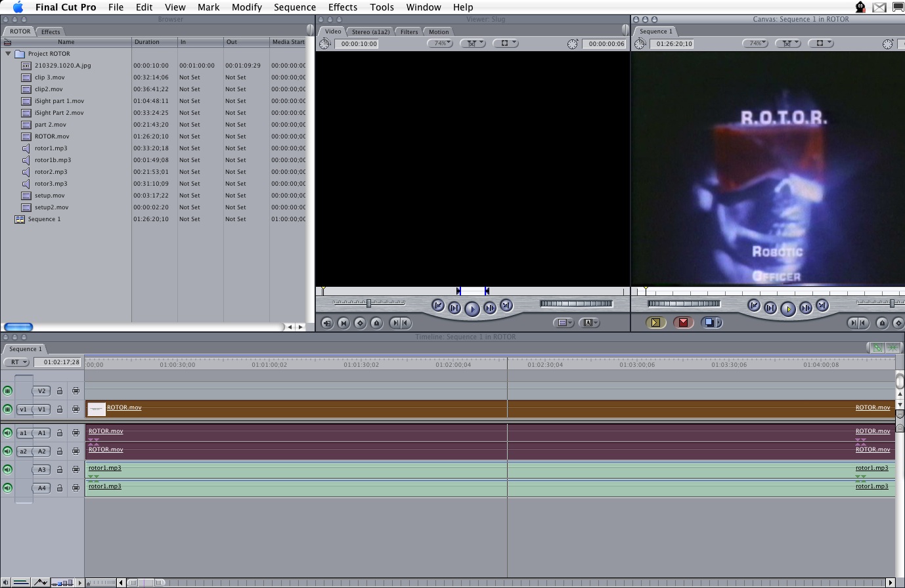This screenshot has width=905, height=588.
Task: Mute the A4 audio track
Action: pos(7,488)
